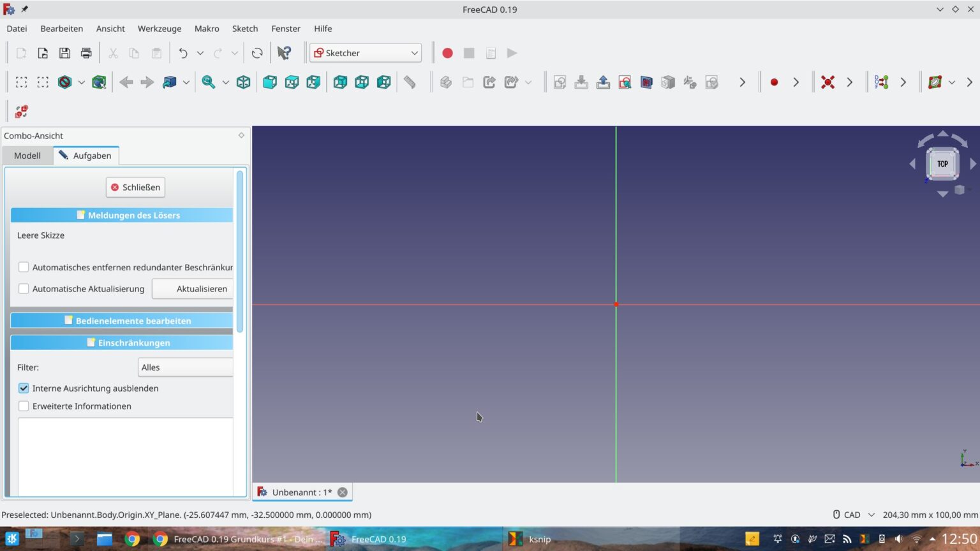This screenshot has width=980, height=551.
Task: Undo the last action
Action: 183,53
